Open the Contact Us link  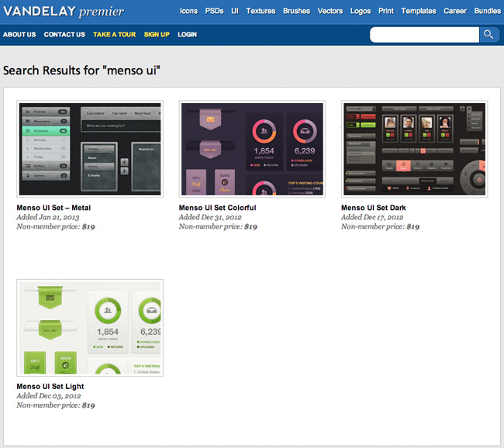(64, 34)
